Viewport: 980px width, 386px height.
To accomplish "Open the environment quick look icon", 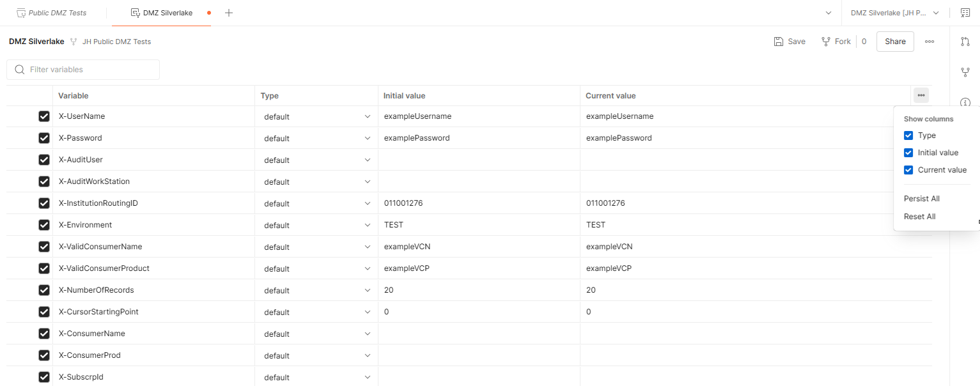I will 965,12.
